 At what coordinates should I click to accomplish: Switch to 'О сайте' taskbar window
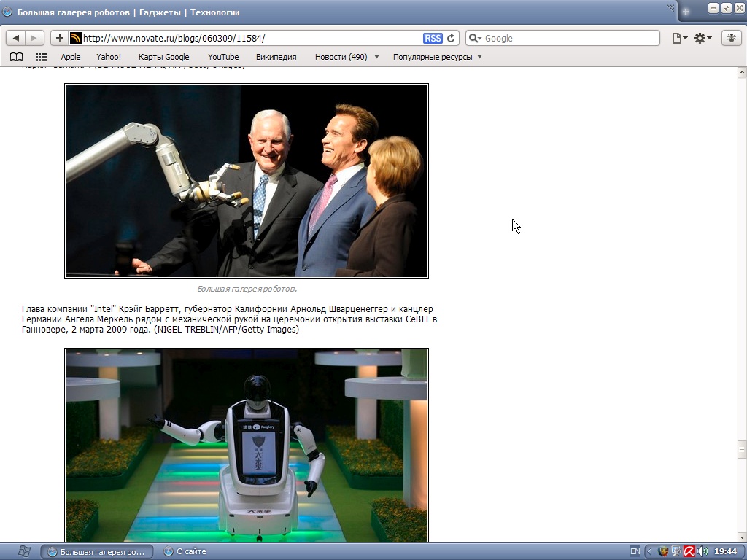coord(186,551)
